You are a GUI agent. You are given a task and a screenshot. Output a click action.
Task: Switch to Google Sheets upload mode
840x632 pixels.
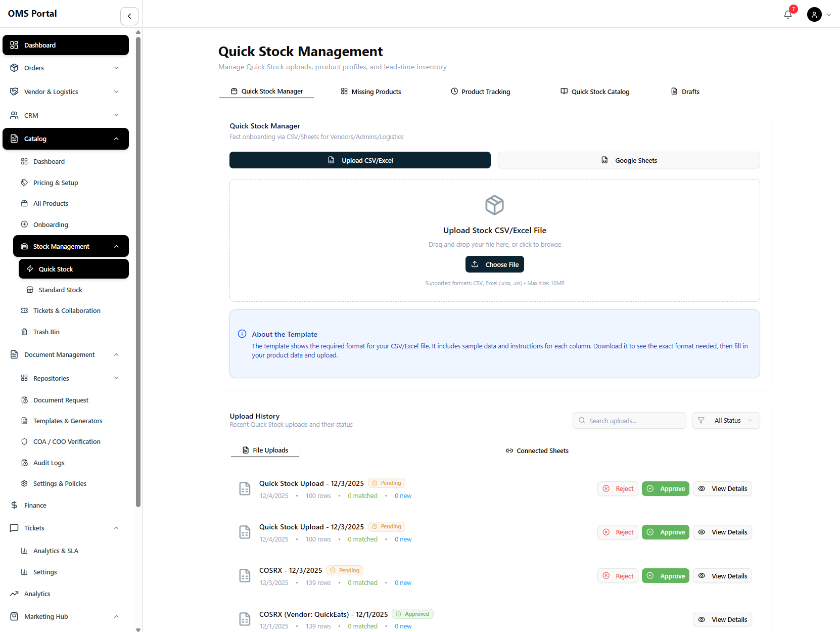click(629, 160)
